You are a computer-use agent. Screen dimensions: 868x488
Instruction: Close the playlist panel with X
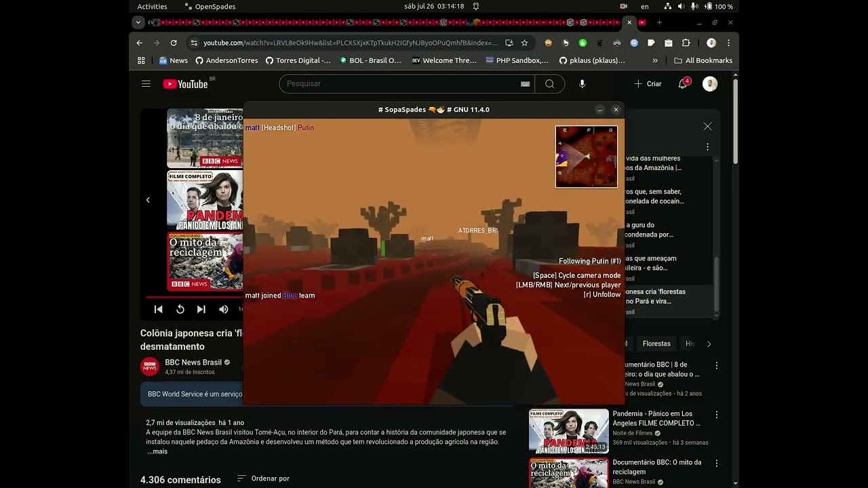coord(708,126)
